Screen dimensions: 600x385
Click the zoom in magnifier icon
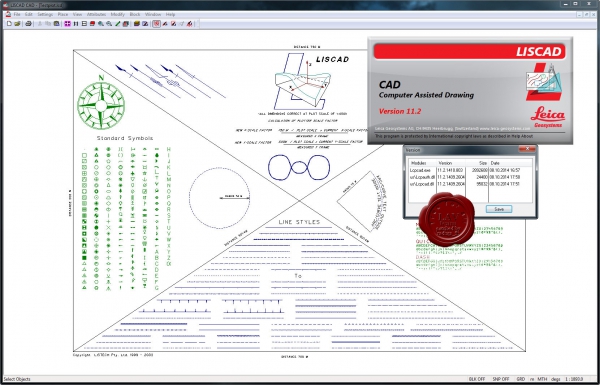[101, 24]
